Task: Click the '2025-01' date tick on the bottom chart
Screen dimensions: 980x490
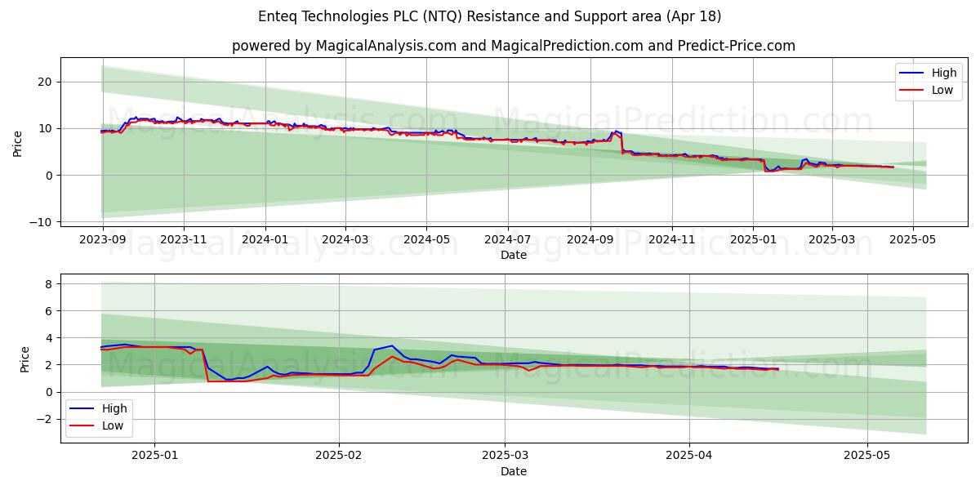Action: (154, 457)
